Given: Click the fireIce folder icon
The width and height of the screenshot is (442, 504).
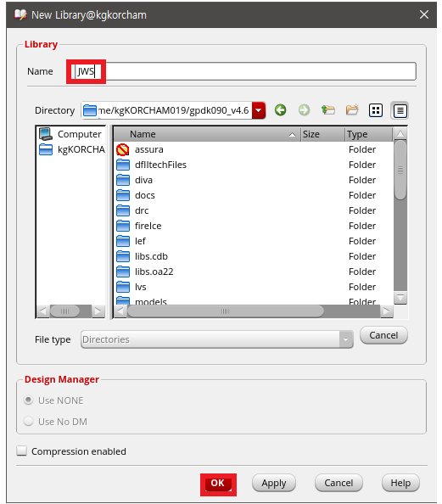Looking at the screenshot, I should pyautogui.click(x=123, y=226).
